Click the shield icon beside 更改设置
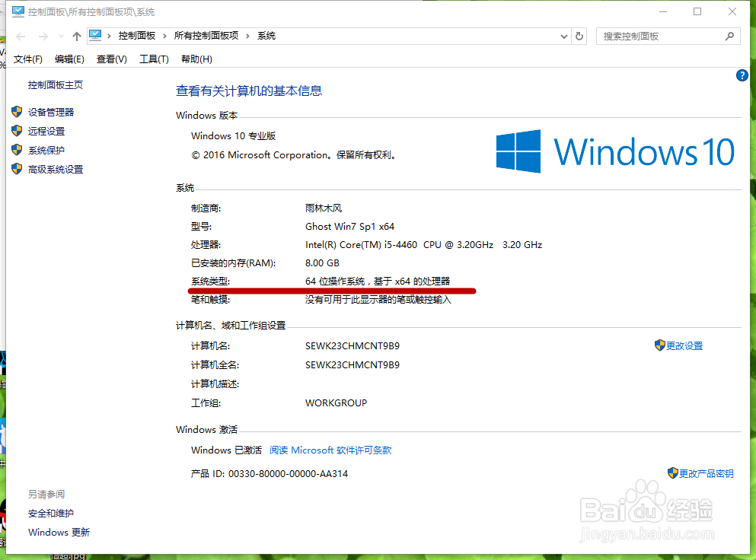 pyautogui.click(x=660, y=345)
